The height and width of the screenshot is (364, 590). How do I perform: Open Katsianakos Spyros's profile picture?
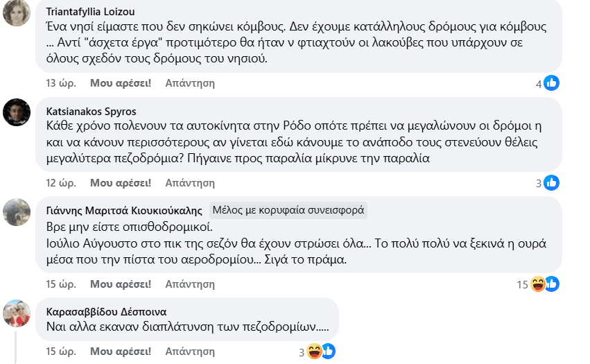tap(16, 112)
